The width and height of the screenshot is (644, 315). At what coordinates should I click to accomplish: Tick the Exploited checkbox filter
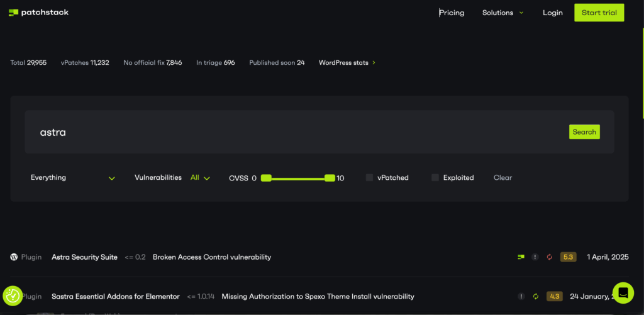(x=435, y=178)
